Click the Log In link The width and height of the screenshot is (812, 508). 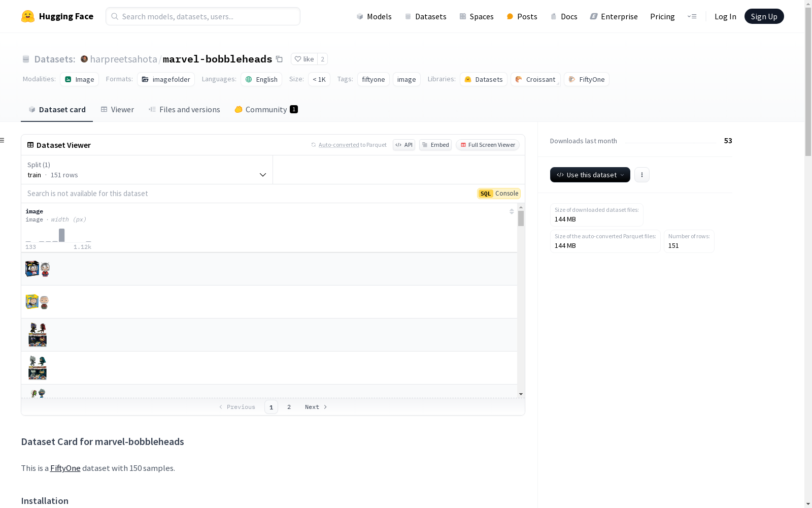coord(725,16)
